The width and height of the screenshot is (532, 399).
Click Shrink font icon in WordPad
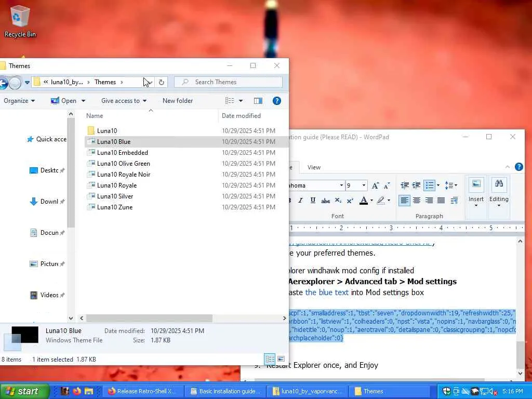tap(387, 185)
